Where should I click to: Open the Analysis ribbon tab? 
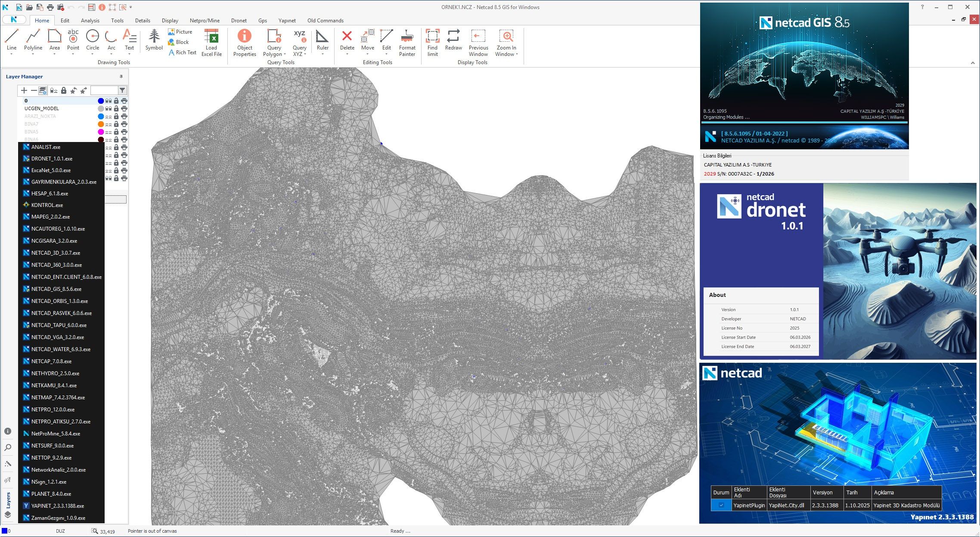(90, 20)
